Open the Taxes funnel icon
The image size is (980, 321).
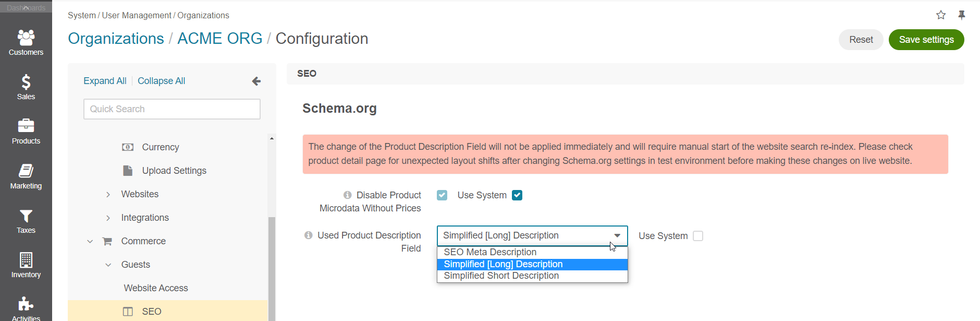pyautogui.click(x=26, y=216)
